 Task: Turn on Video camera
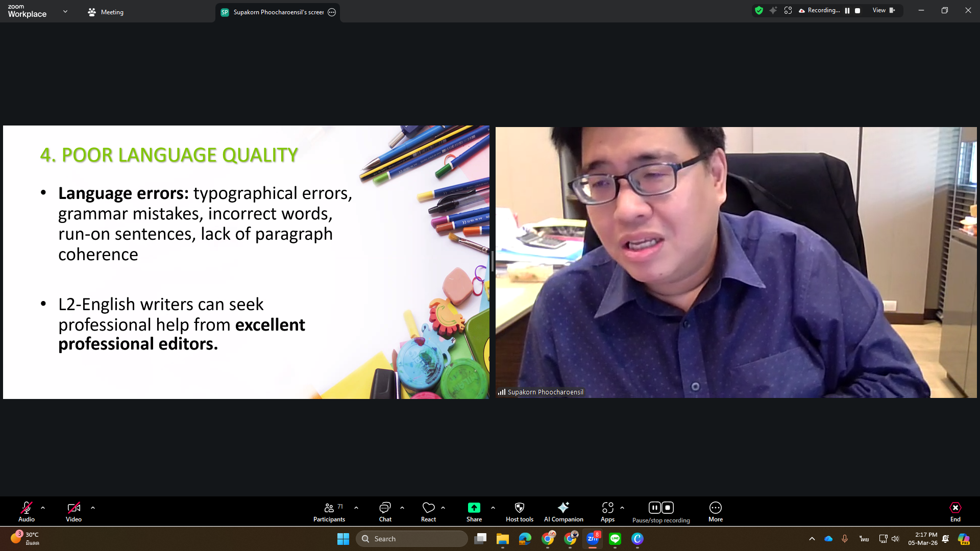tap(73, 512)
